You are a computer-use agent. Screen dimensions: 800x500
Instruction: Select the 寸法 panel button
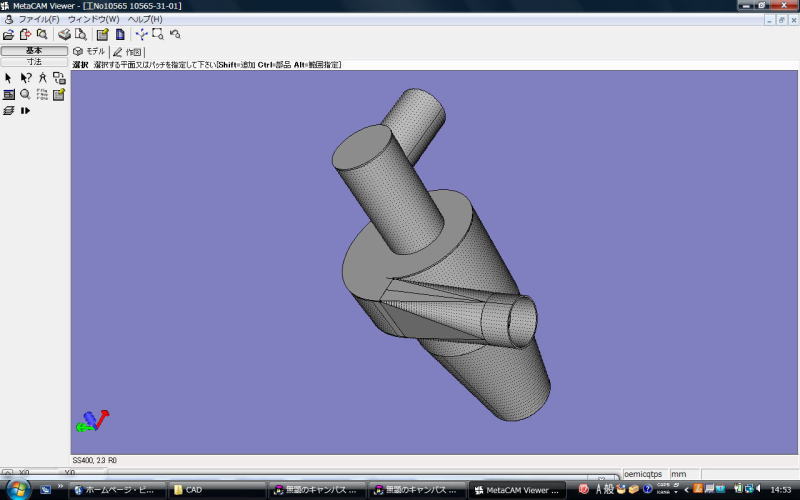(34, 62)
